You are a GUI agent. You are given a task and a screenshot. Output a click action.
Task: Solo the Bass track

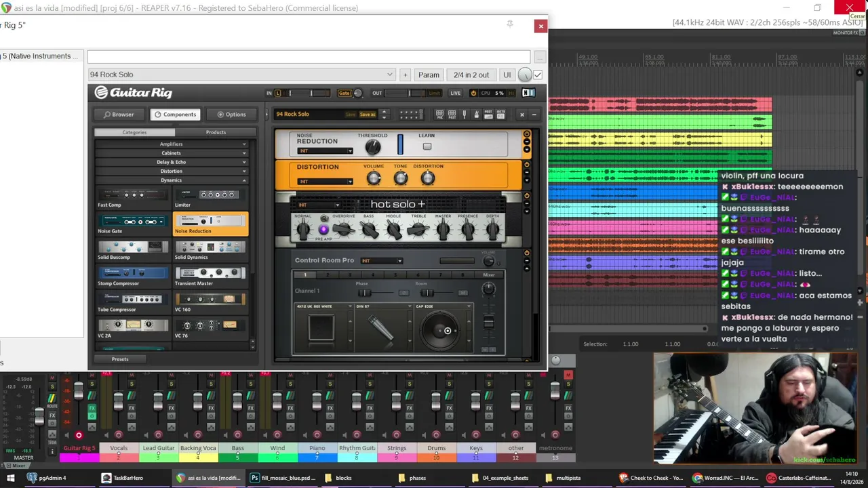(251, 384)
